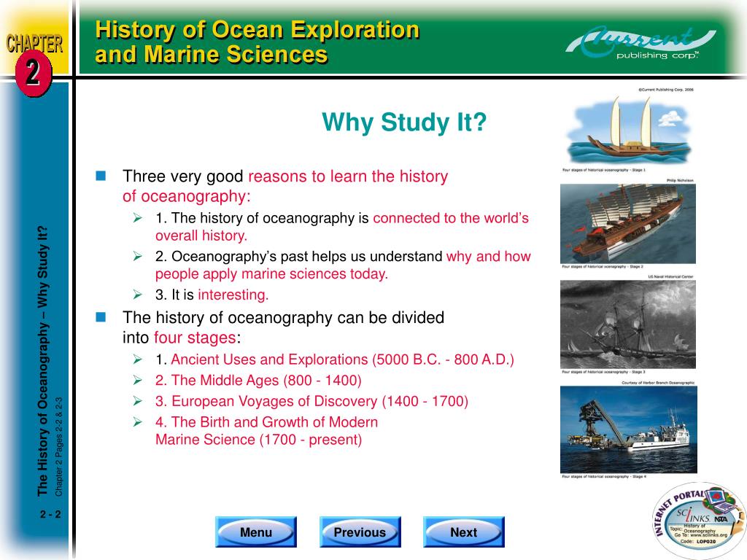The width and height of the screenshot is (747, 560).
Task: Click 'Ancient Uses and Explorations (5000 B.C. - 800 A.D.)'
Action: pos(343,359)
